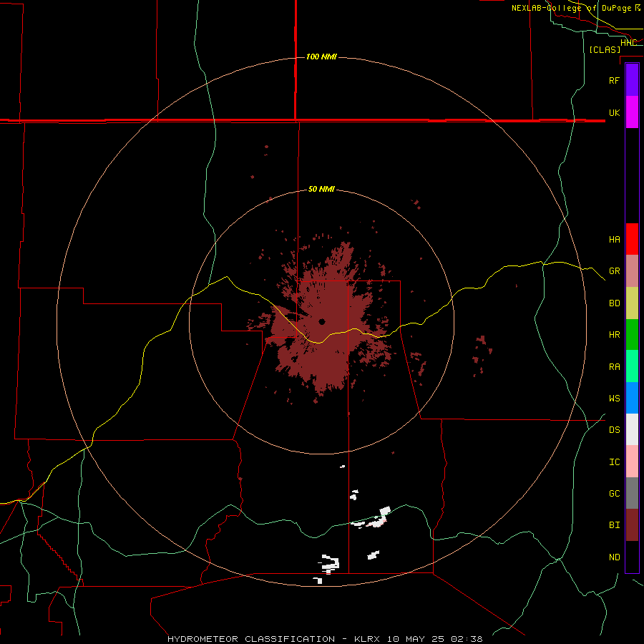Click the GR pink-brown legend swatch
644x644 pixels.
point(632,271)
